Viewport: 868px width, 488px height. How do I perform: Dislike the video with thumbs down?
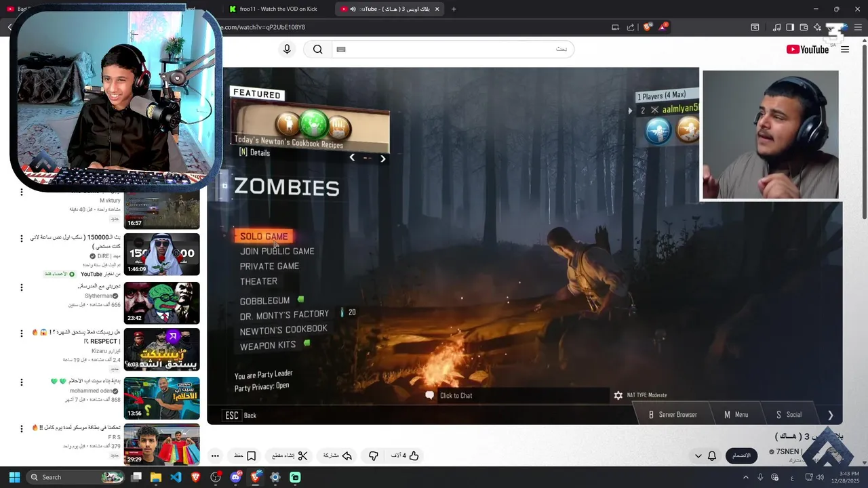(x=373, y=455)
